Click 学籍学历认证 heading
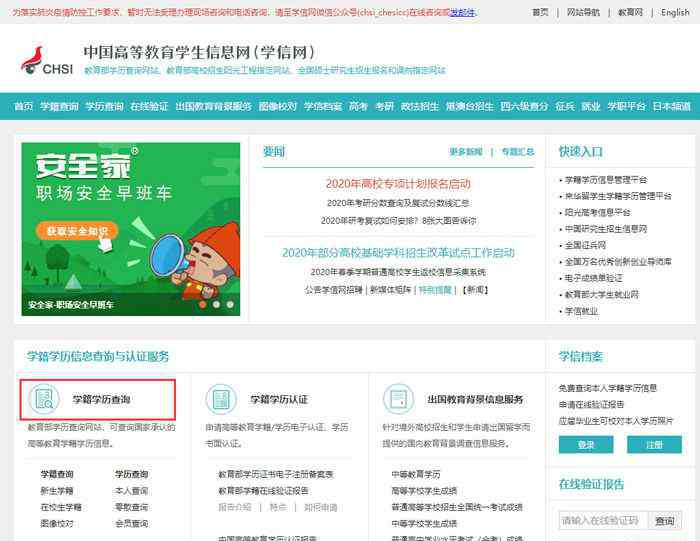 click(279, 399)
